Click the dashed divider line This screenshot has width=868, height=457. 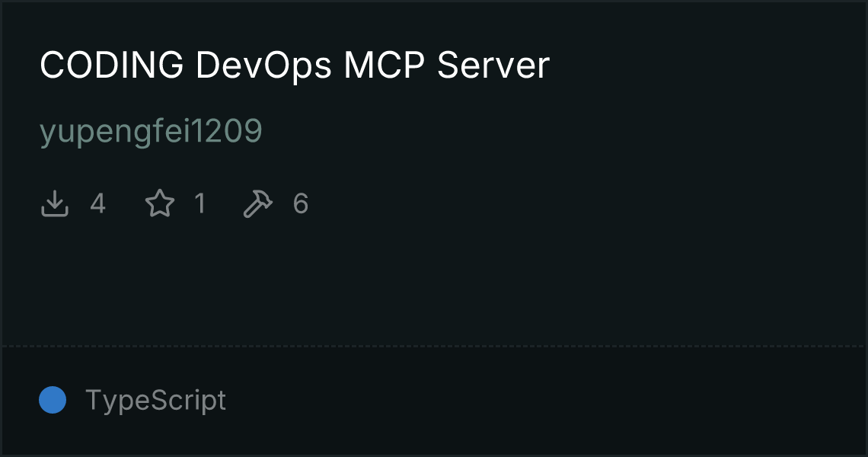434,347
